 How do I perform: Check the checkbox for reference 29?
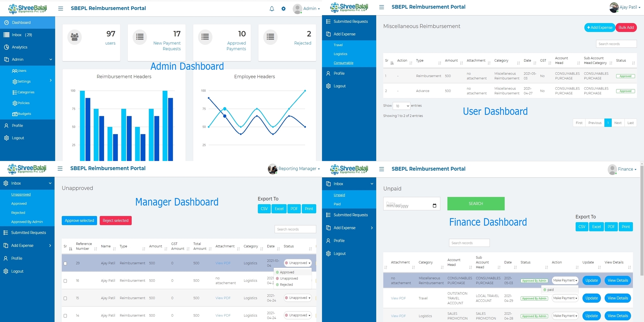click(x=65, y=263)
